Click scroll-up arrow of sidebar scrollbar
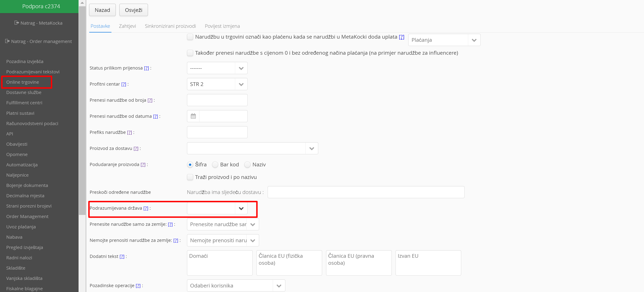Image resolution: width=644 pixels, height=292 pixels. 82,3
